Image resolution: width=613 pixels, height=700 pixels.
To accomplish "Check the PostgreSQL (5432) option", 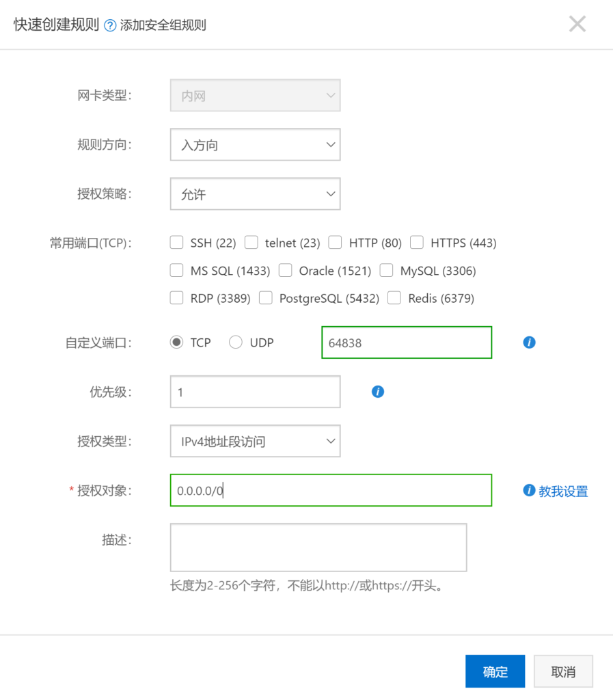I will tap(265, 298).
